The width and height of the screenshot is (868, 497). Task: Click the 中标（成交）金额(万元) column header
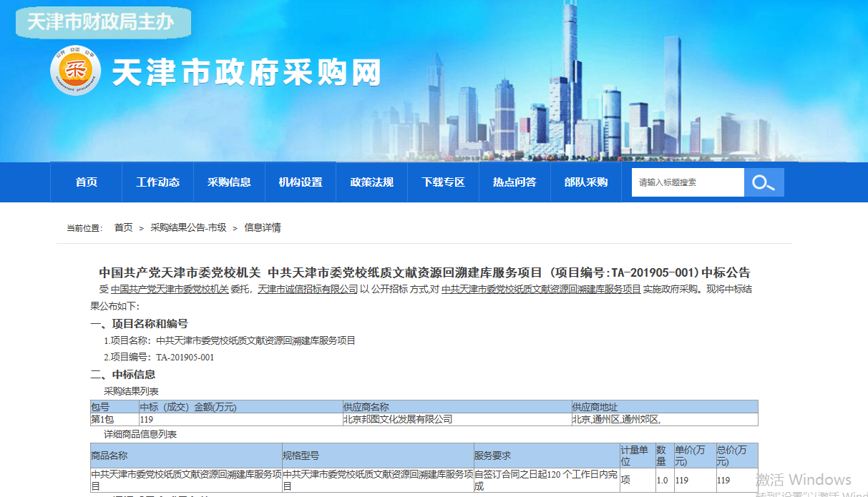(x=240, y=407)
